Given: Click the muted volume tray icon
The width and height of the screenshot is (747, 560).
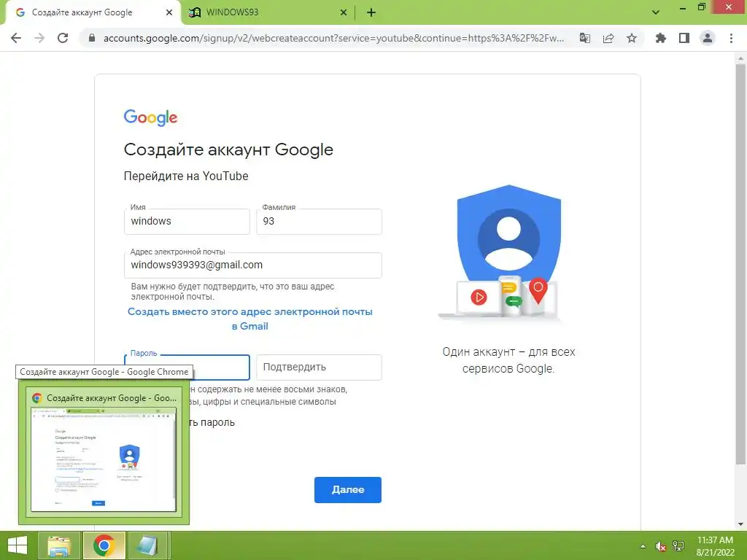Looking at the screenshot, I should pyautogui.click(x=660, y=546).
